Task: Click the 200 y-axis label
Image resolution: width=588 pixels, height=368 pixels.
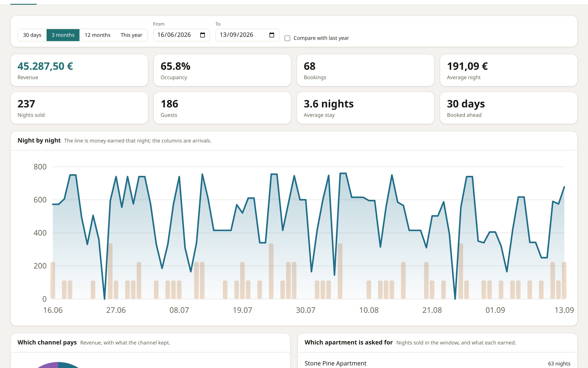Action: click(x=40, y=266)
